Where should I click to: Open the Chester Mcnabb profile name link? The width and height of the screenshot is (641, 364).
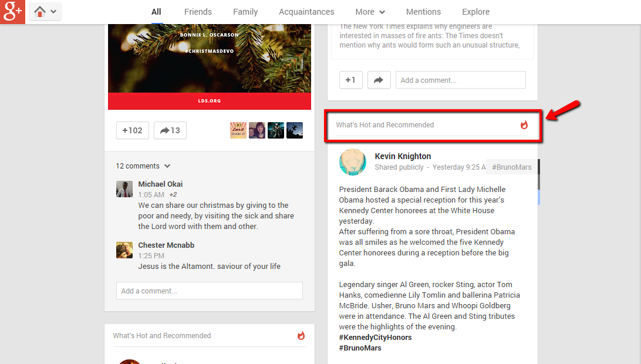point(166,245)
